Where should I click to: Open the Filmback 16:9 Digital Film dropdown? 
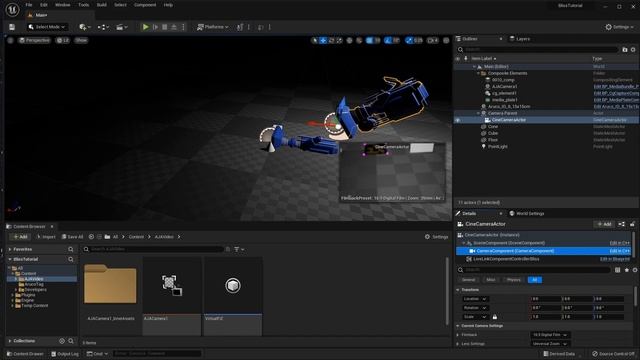pos(550,335)
